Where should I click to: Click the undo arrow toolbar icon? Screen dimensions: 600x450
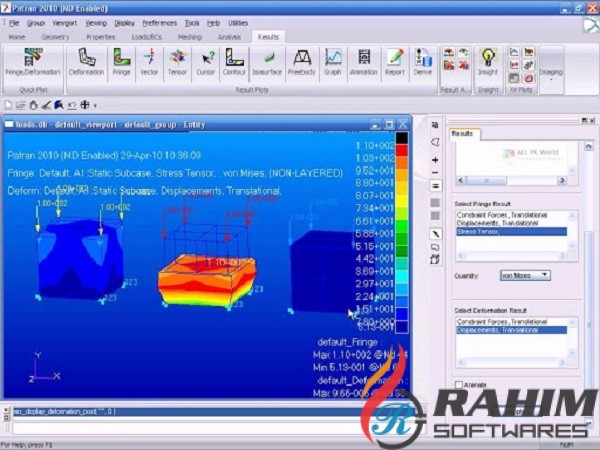[x=72, y=105]
